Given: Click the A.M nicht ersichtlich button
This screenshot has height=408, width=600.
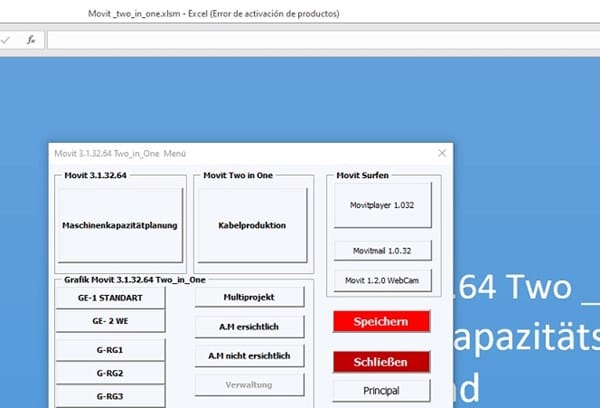Looking at the screenshot, I should point(249,356).
